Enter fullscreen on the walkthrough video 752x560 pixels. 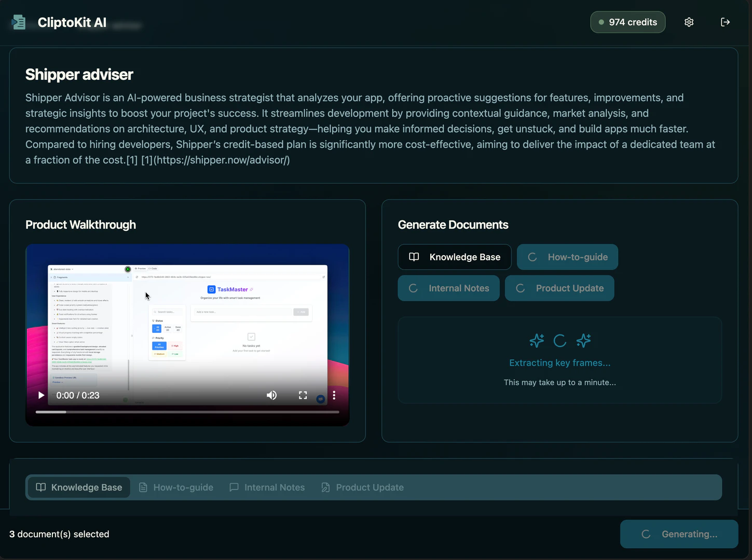coord(303,395)
